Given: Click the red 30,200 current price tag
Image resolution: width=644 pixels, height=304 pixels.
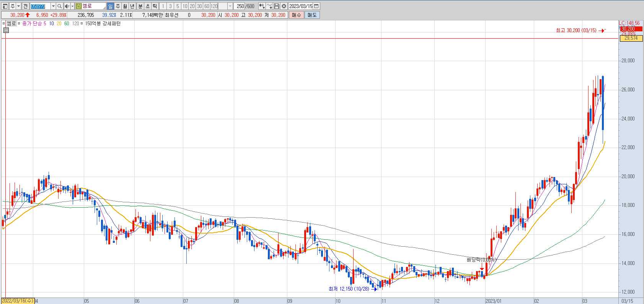Looking at the screenshot, I should pyautogui.click(x=631, y=29).
